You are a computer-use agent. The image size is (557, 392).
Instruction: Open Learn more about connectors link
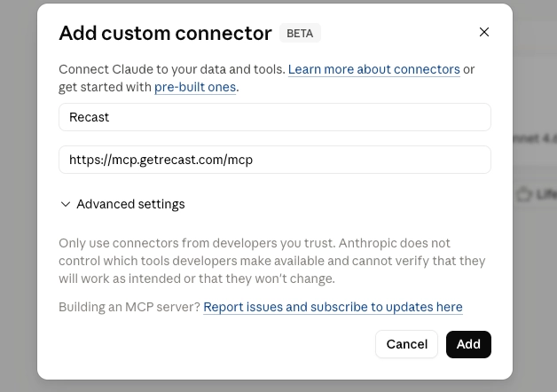tap(373, 69)
